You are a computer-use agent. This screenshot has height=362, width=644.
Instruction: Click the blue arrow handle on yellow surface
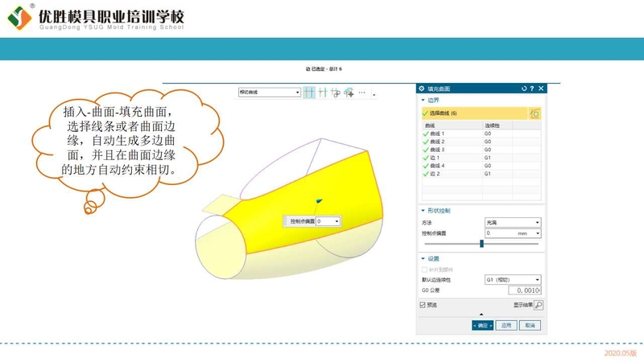(x=319, y=200)
